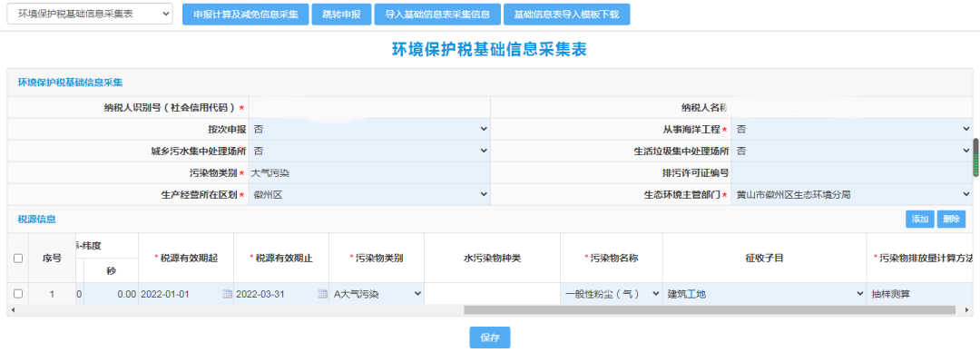Click the horizontal scrollbar thumb under table
The height and width of the screenshot is (362, 980).
[x=709, y=310]
